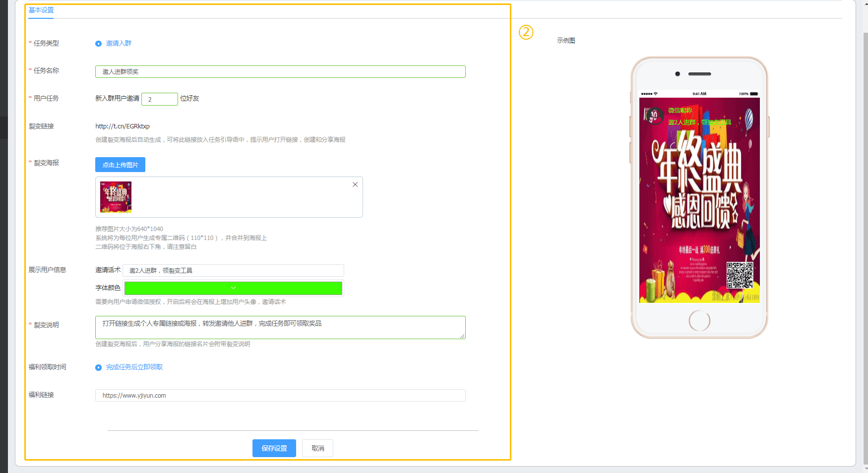
Task: Click the 示例图 label
Action: (566, 41)
